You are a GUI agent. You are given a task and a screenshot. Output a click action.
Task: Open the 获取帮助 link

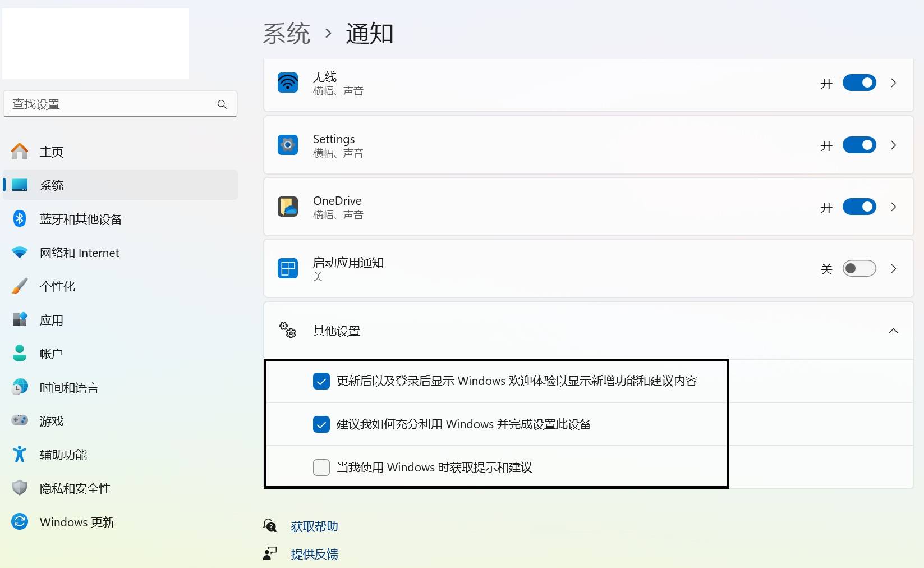tap(314, 526)
